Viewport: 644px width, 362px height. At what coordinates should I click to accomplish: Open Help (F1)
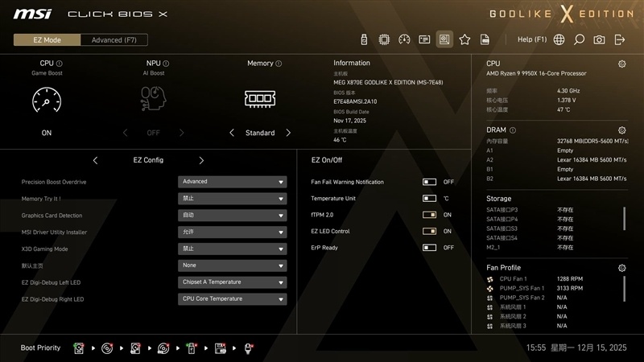click(532, 39)
